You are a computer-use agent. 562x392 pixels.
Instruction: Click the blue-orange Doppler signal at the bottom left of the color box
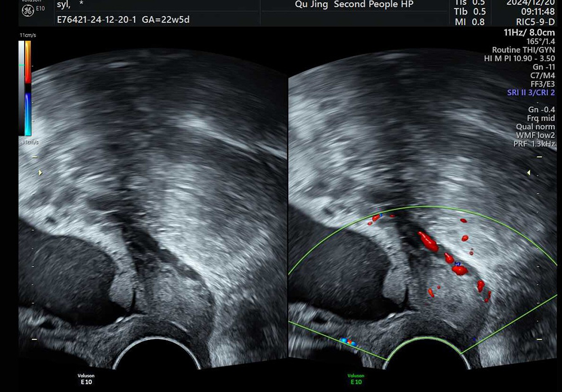[x=348, y=342]
